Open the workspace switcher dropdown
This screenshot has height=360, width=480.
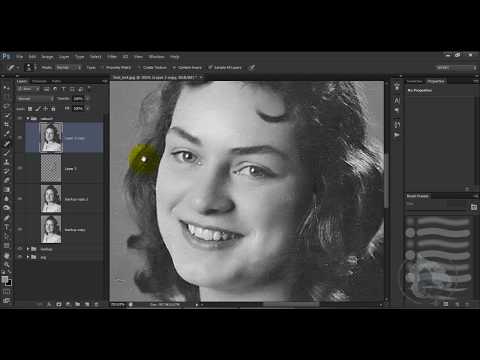pos(457,68)
